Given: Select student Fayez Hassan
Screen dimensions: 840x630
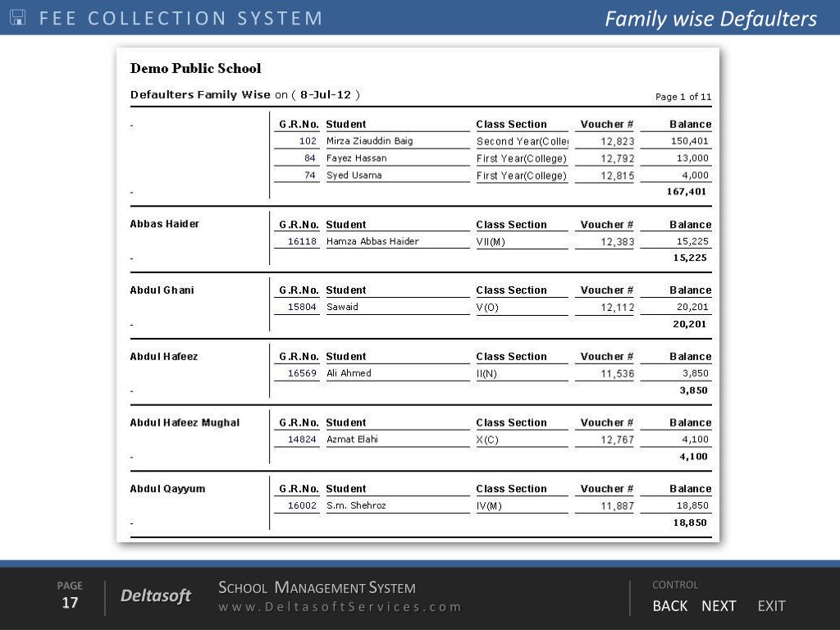Looking at the screenshot, I should 356,158.
